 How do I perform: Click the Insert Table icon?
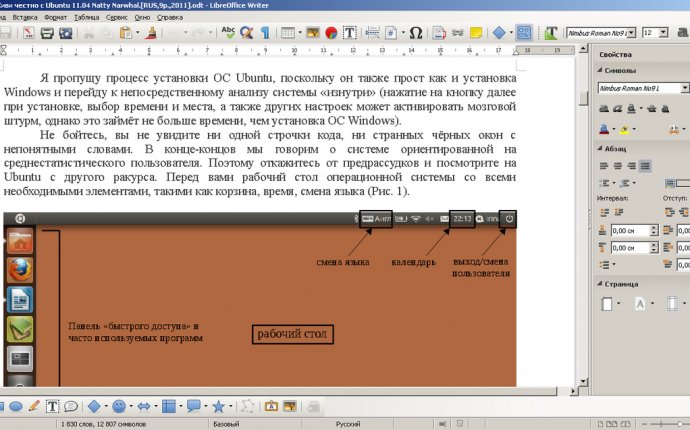pyautogui.click(x=288, y=33)
